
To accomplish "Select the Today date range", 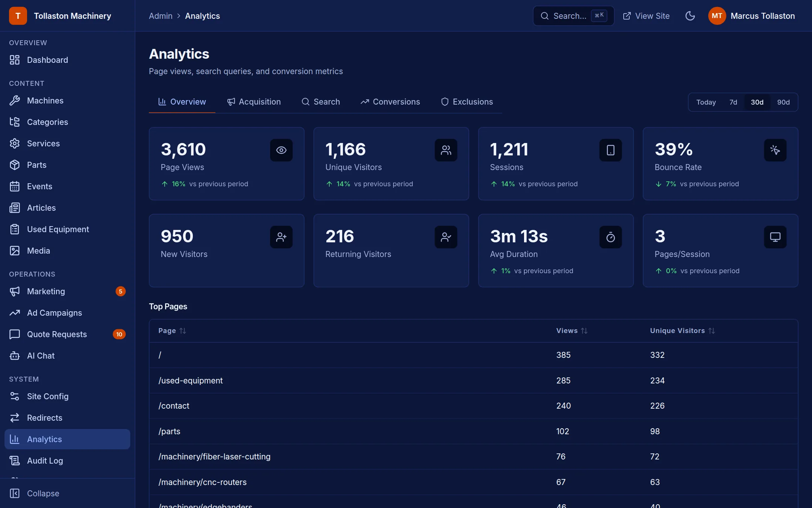I will point(706,102).
